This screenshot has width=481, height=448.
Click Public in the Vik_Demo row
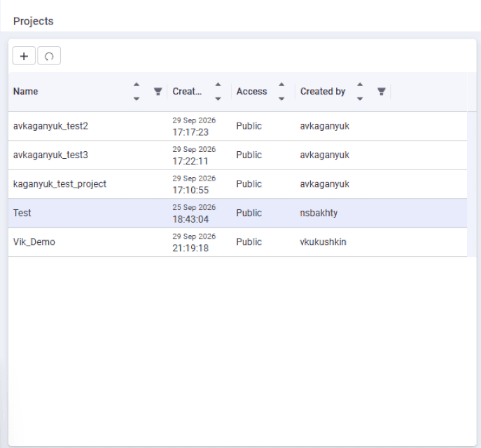pos(249,242)
